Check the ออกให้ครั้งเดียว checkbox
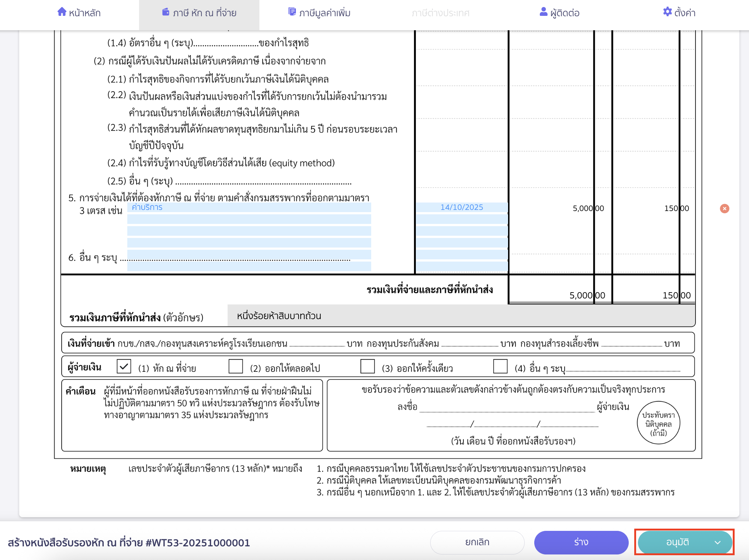The image size is (749, 560). [367, 366]
